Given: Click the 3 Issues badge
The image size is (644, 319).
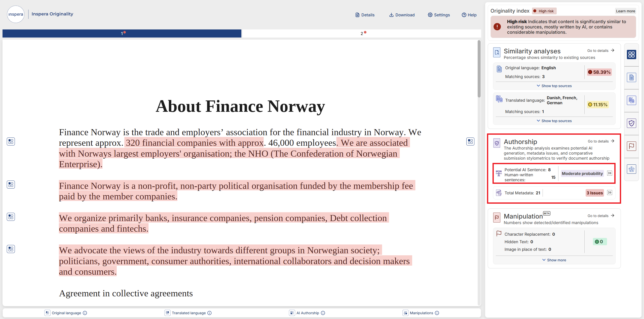Looking at the screenshot, I should click(x=595, y=193).
